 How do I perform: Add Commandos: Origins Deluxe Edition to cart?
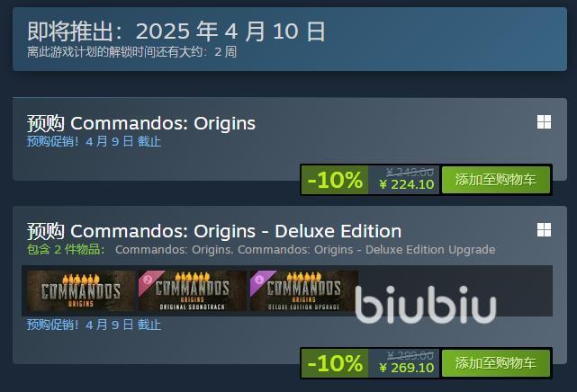coord(496,363)
